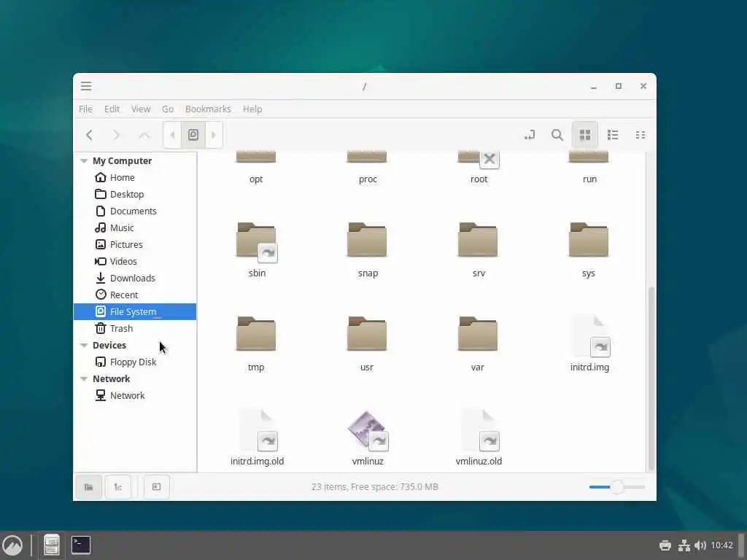Switch to compact view
Screen dimensions: 747x560
(640, 135)
